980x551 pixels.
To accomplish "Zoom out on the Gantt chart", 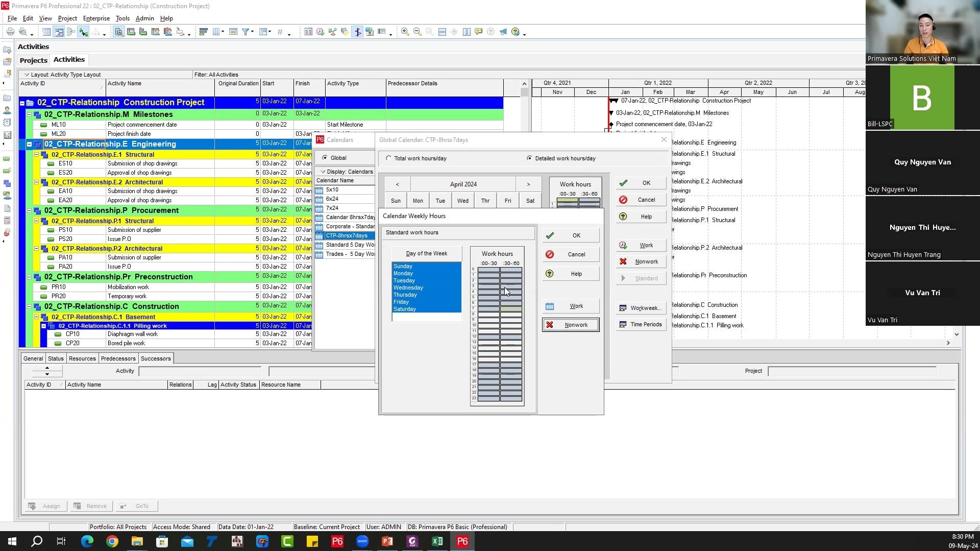I will [417, 31].
